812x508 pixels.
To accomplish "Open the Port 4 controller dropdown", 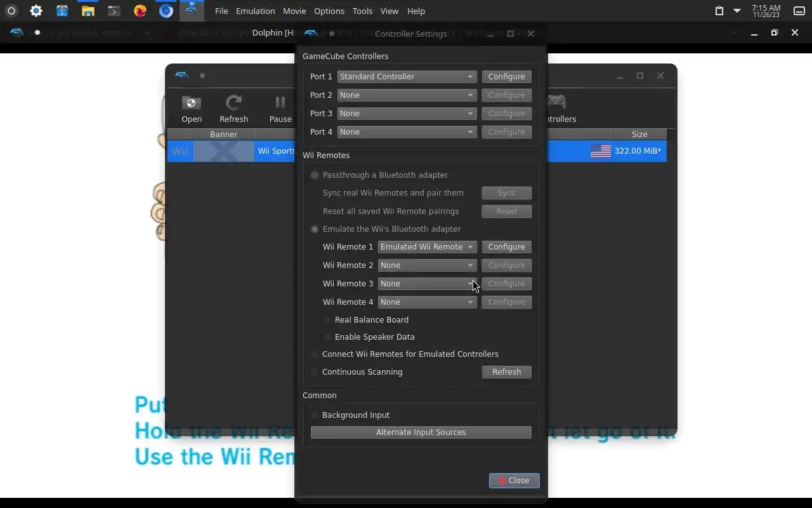I will [x=407, y=131].
